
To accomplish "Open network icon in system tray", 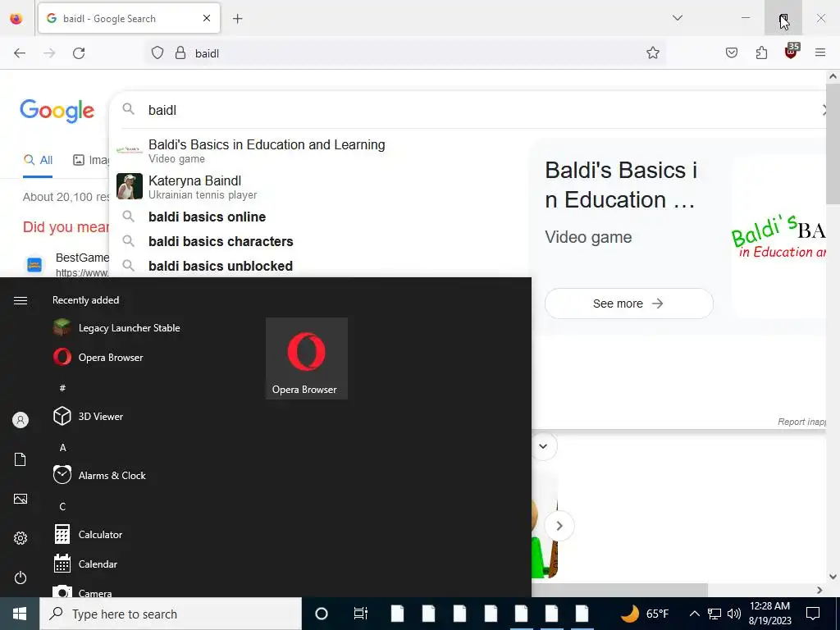I will coord(714,614).
